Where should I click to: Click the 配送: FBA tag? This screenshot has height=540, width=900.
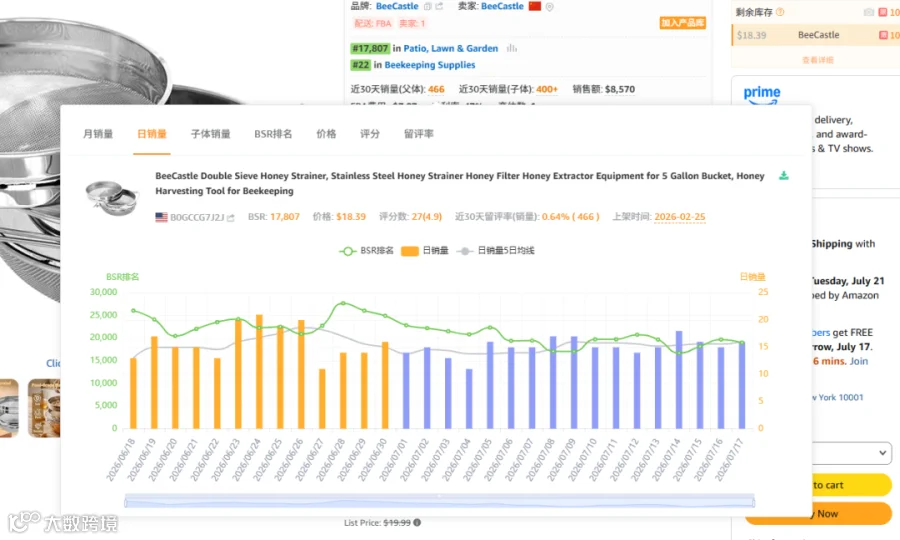pyautogui.click(x=373, y=24)
